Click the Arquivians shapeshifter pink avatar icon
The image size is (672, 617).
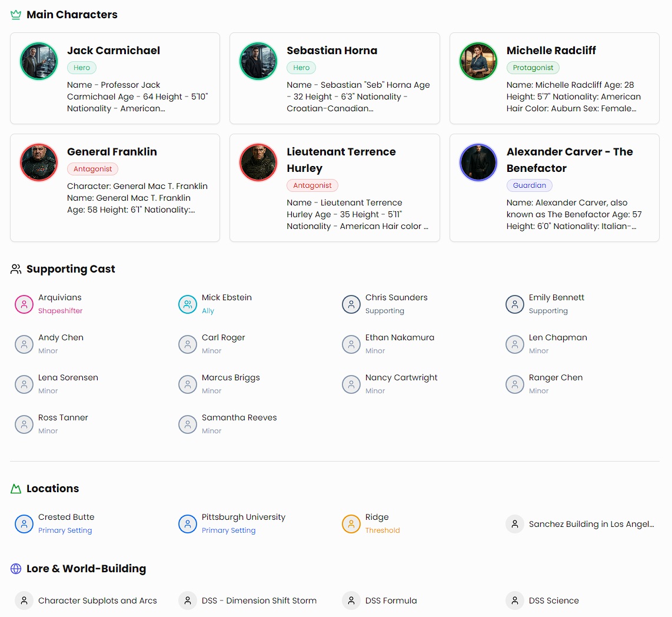pyautogui.click(x=24, y=304)
